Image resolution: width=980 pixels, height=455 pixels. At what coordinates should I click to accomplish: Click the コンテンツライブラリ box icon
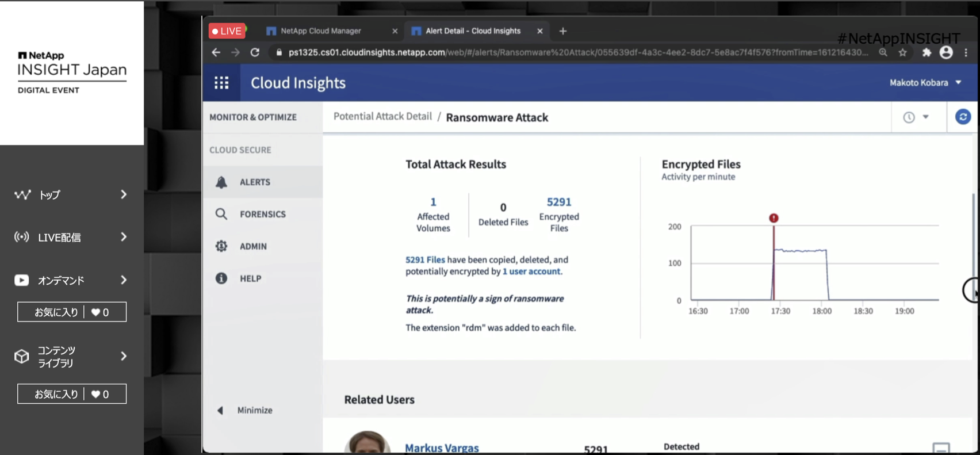point(22,357)
